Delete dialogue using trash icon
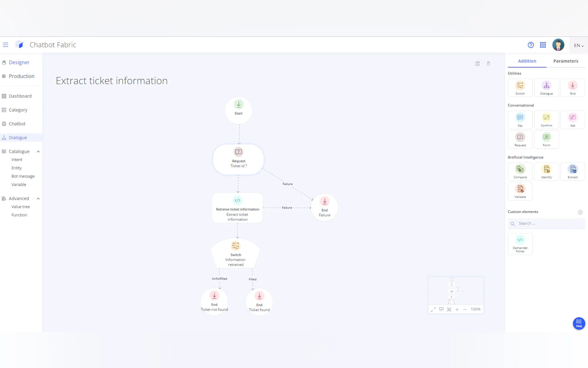This screenshot has height=368, width=588. (488, 63)
